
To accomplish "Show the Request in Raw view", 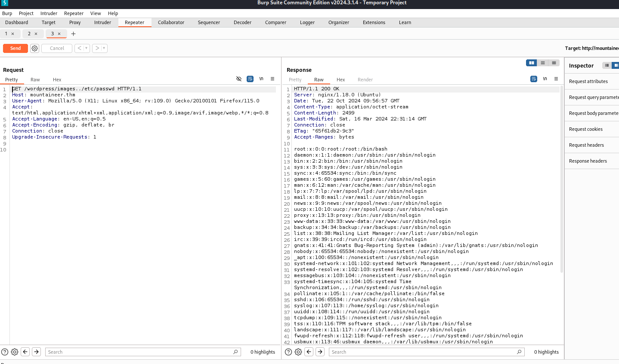I will 35,80.
